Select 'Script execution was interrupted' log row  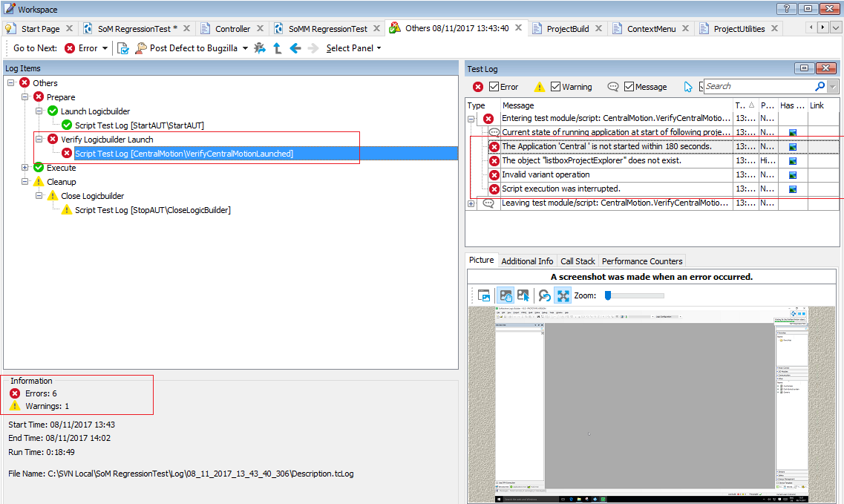click(x=560, y=189)
